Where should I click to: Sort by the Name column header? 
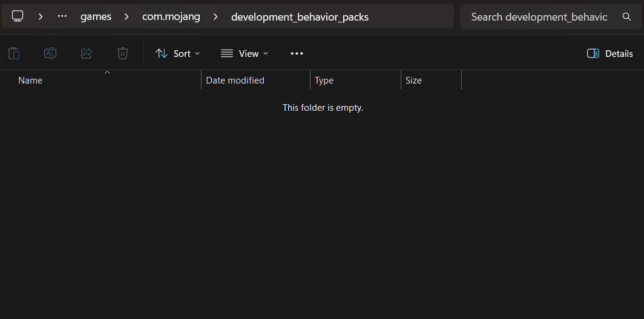pyautogui.click(x=30, y=81)
